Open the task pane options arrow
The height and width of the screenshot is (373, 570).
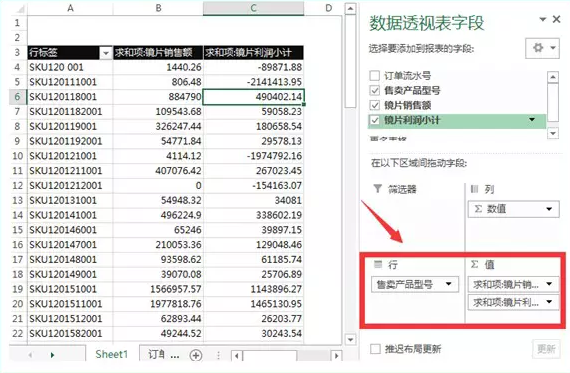[x=542, y=19]
